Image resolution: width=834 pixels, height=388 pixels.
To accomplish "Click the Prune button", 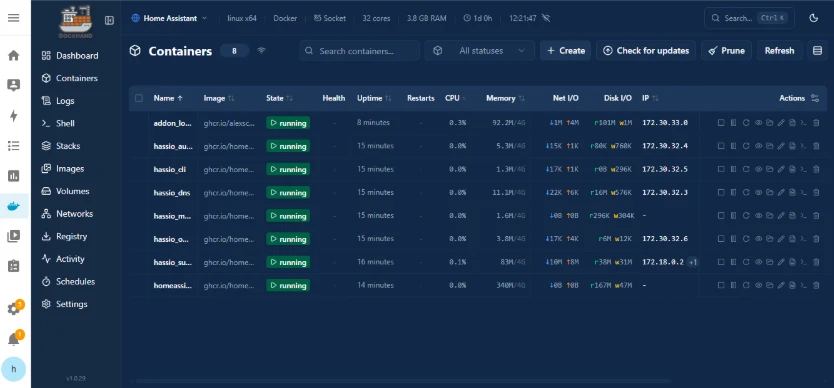I will pyautogui.click(x=726, y=51).
